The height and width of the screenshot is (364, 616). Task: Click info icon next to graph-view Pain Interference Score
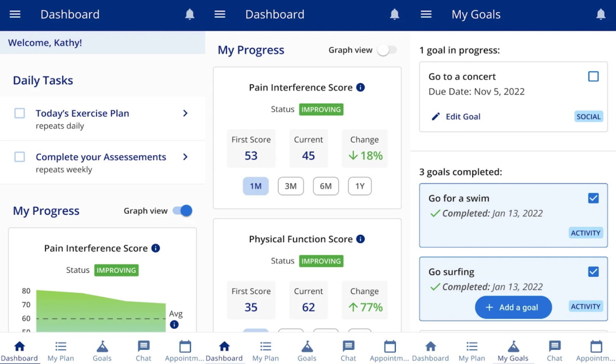(155, 248)
